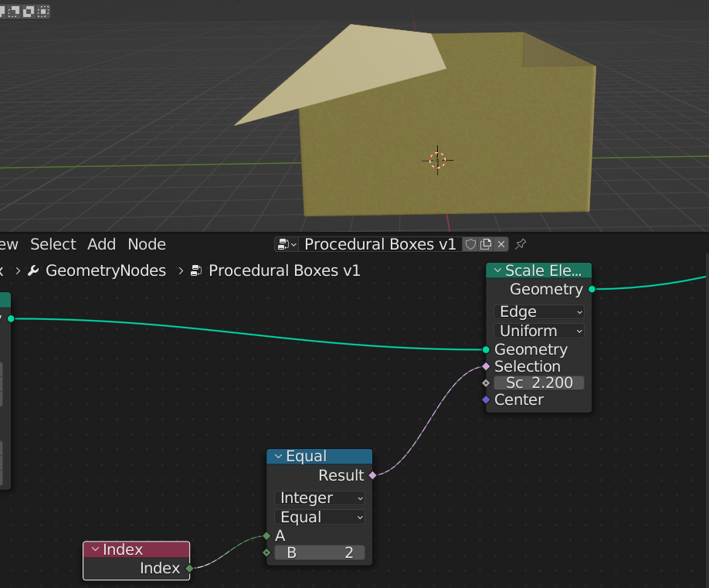Open the Edge domain dropdown
Image resolution: width=709 pixels, height=588 pixels.
539,312
